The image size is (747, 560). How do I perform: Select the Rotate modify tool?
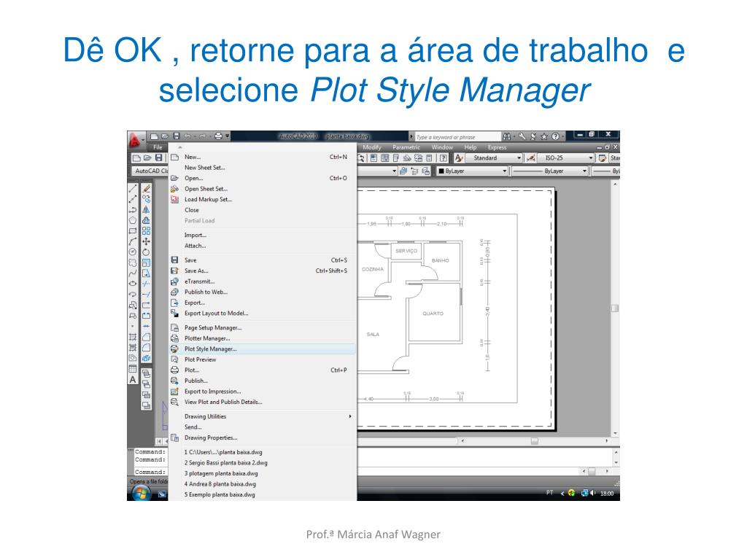point(146,252)
